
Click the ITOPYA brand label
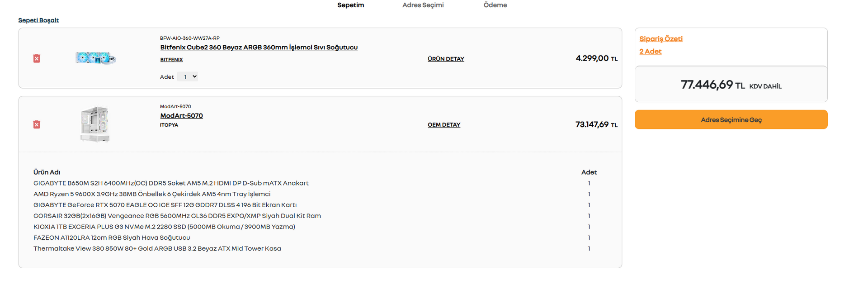[x=169, y=125]
